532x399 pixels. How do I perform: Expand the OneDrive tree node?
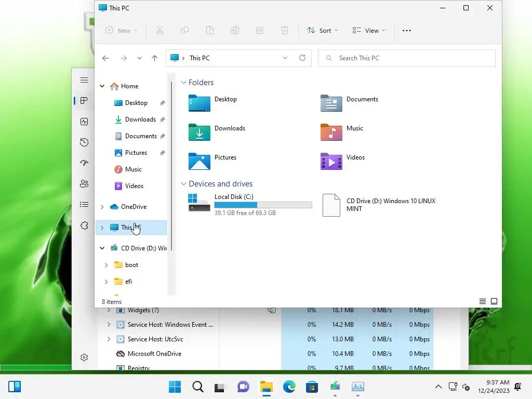[102, 207]
